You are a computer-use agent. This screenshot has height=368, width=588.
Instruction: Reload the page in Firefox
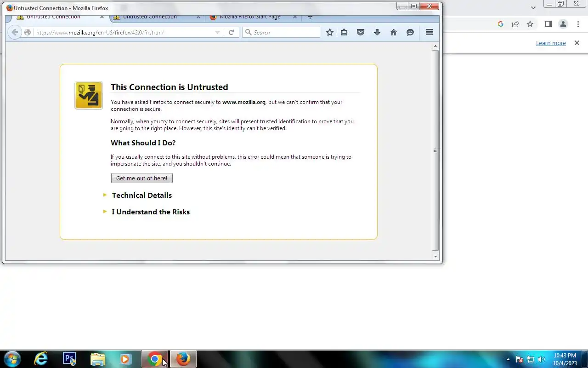(232, 32)
